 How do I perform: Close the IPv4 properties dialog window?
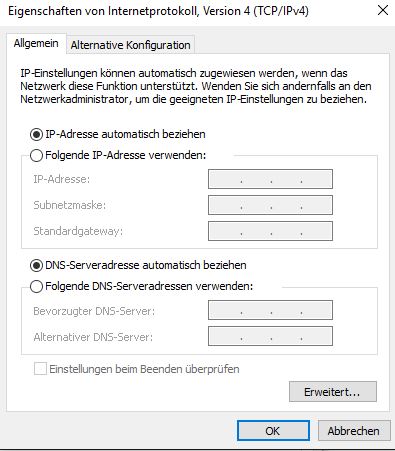pyautogui.click(x=383, y=11)
